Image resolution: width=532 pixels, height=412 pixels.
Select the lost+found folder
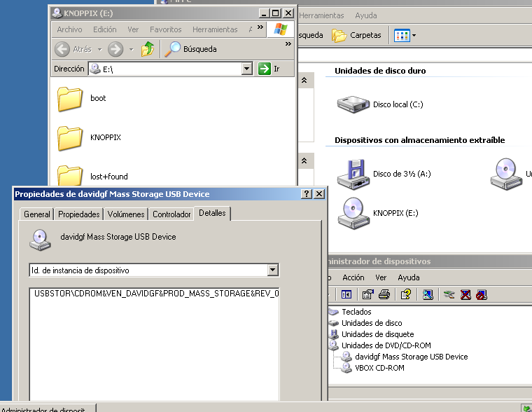92,176
